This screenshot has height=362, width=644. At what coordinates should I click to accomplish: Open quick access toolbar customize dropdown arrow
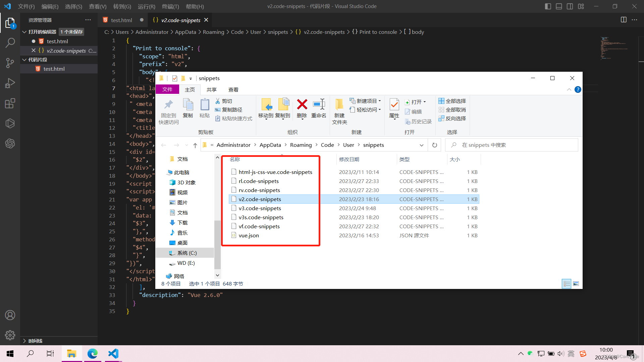(x=191, y=78)
